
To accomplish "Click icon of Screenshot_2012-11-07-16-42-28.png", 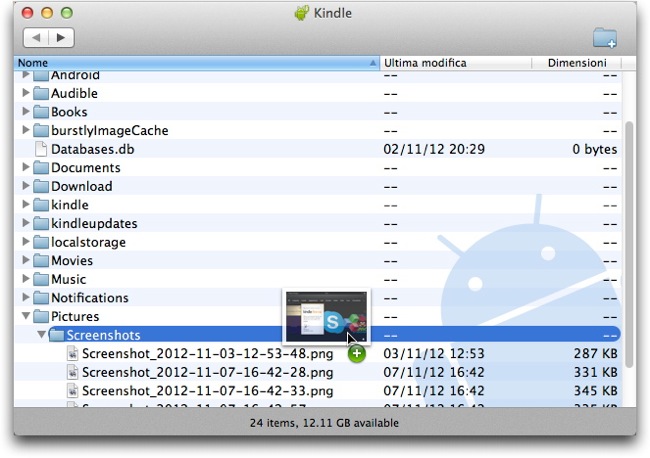I will click(73, 372).
